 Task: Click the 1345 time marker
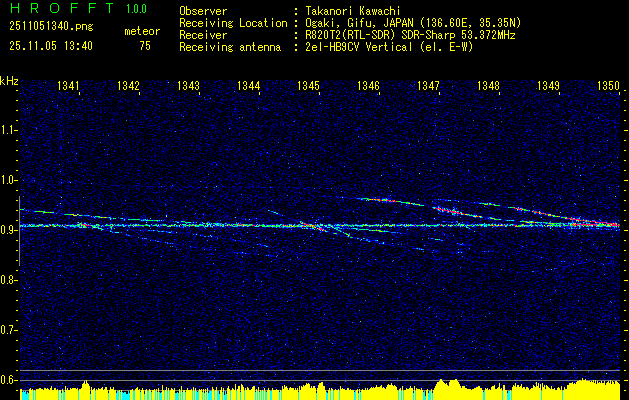tap(308, 85)
